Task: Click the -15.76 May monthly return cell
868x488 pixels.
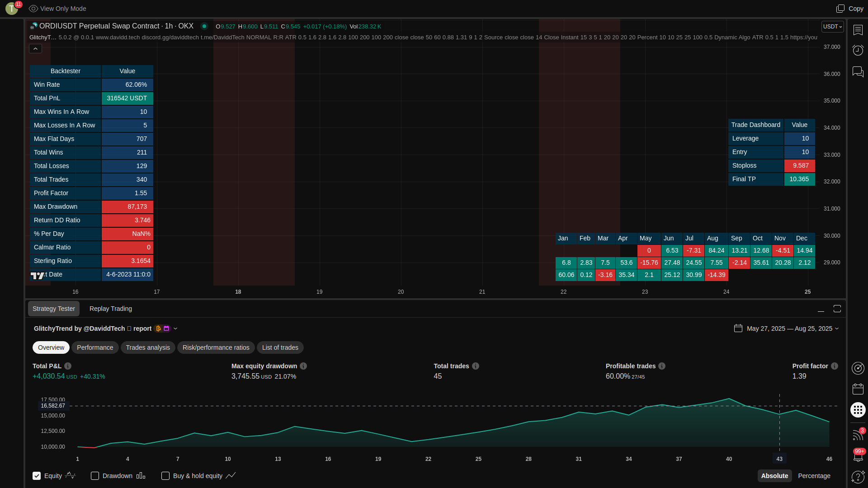Action: (649, 263)
